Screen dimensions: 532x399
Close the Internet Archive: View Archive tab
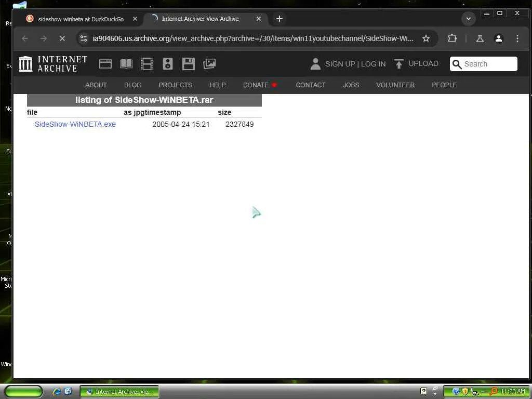(x=259, y=19)
